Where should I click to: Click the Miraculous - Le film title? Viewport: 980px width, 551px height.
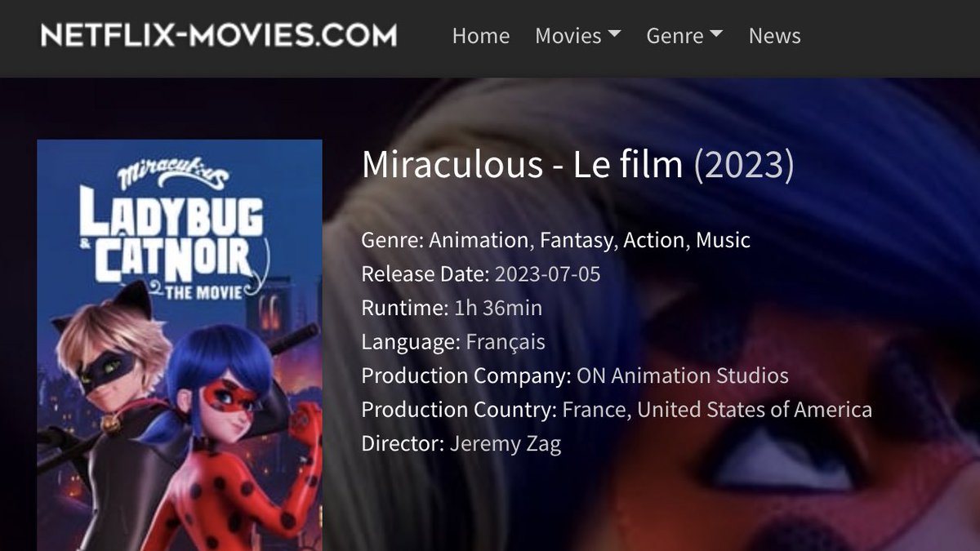523,165
